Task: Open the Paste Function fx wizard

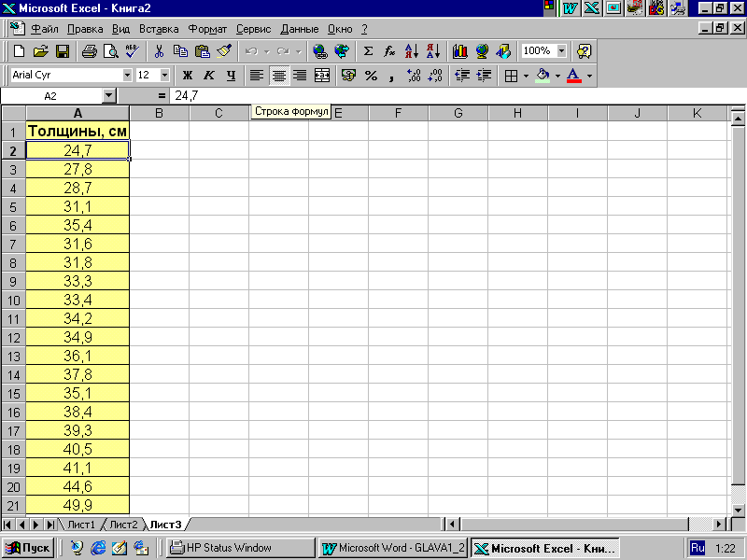Action: [x=389, y=51]
